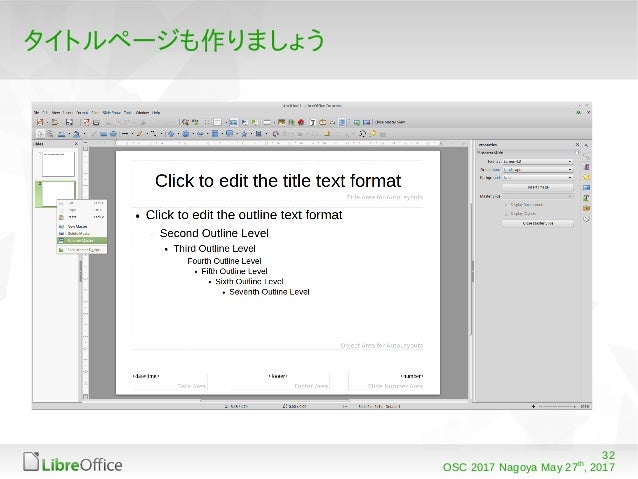Screen dimensions: 638x479
Task: Open the Fill Color arrow dropdown
Action: click(85, 133)
